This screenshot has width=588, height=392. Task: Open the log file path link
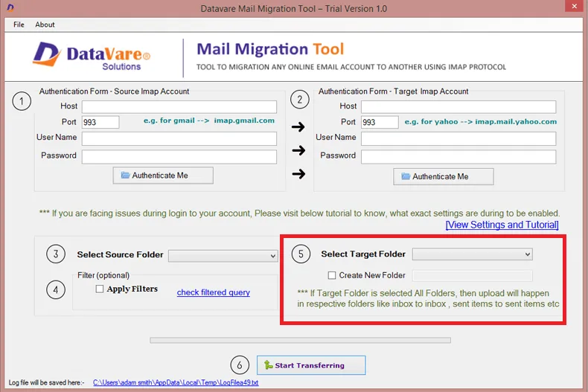click(x=176, y=382)
